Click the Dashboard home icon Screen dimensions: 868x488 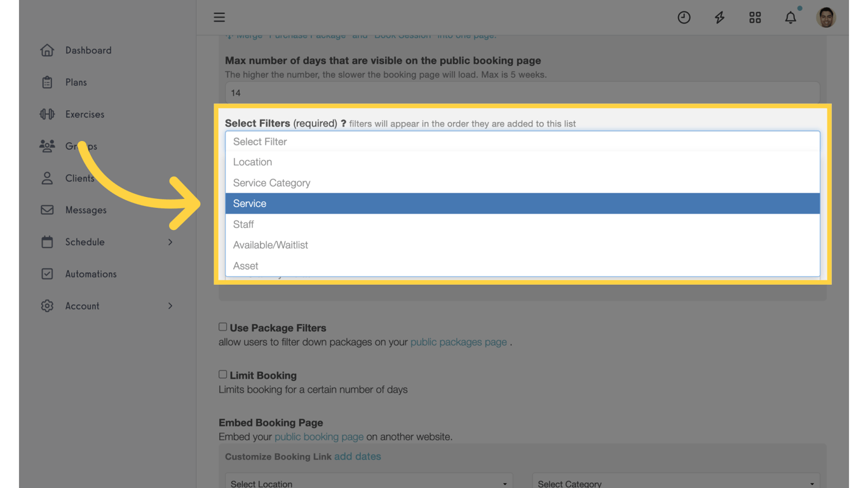47,50
